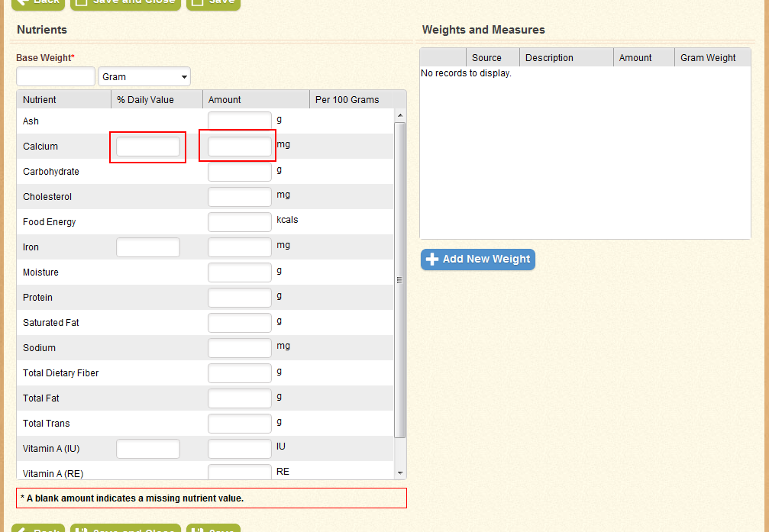The height and width of the screenshot is (532, 769).
Task: Select the Iron % Daily Value field
Action: point(148,247)
